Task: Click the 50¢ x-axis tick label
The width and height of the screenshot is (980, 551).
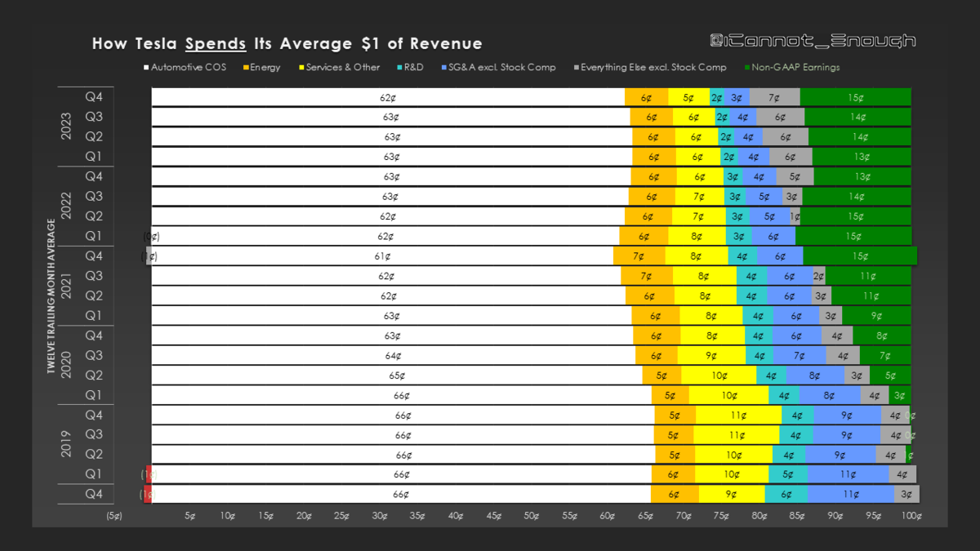Action: tap(532, 516)
